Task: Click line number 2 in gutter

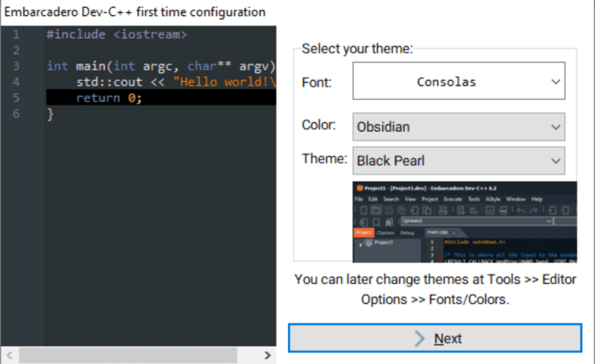Action: coord(16,50)
